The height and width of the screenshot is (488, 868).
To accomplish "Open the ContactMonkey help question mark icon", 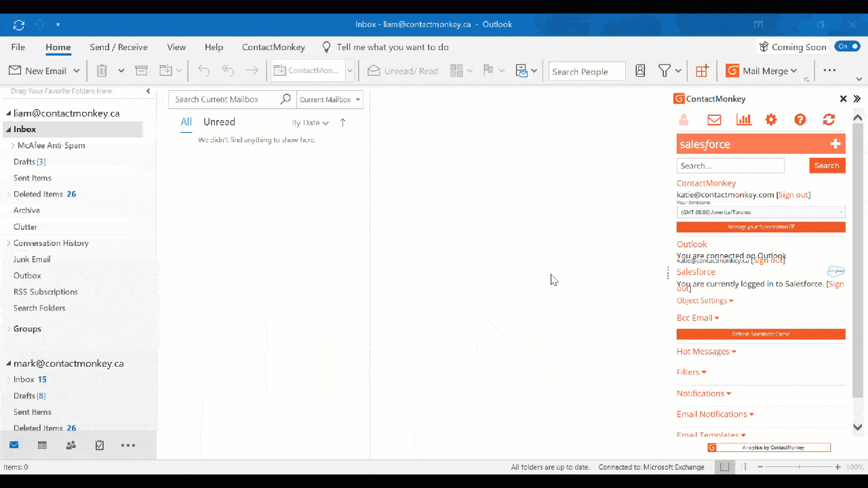I will coord(800,120).
